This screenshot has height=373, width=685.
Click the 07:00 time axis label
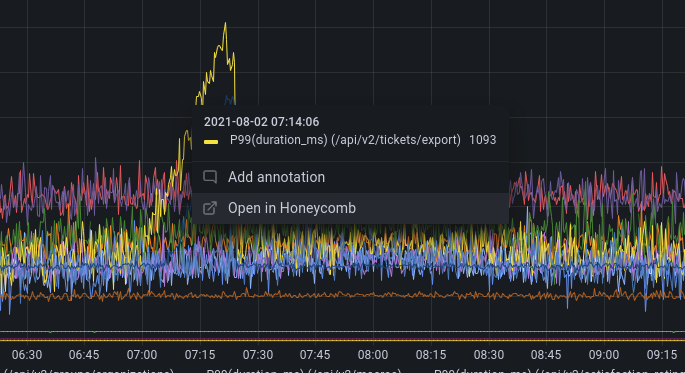[142, 355]
